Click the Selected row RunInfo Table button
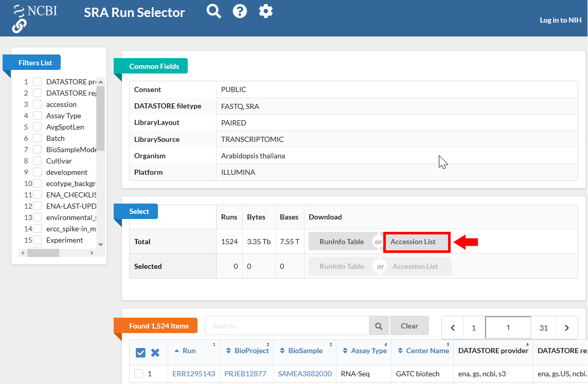 click(342, 266)
